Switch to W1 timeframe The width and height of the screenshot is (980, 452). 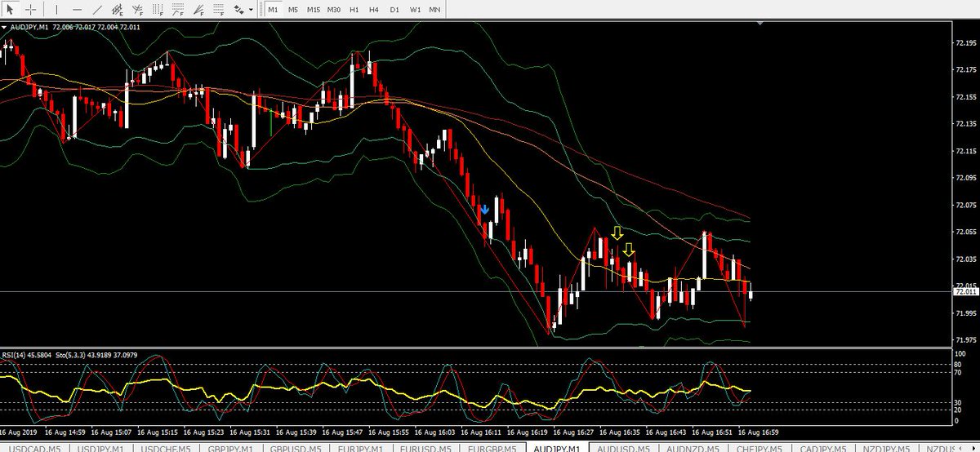click(x=415, y=10)
